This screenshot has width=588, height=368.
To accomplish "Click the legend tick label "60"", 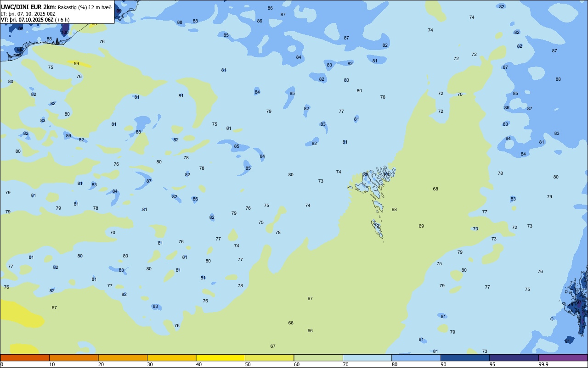I will coord(297,364).
